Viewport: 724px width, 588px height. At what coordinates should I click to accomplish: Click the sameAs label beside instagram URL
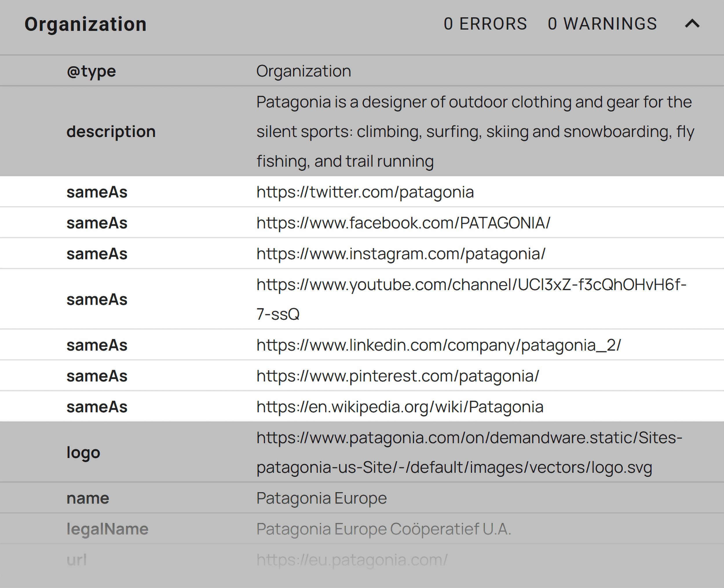tap(97, 254)
